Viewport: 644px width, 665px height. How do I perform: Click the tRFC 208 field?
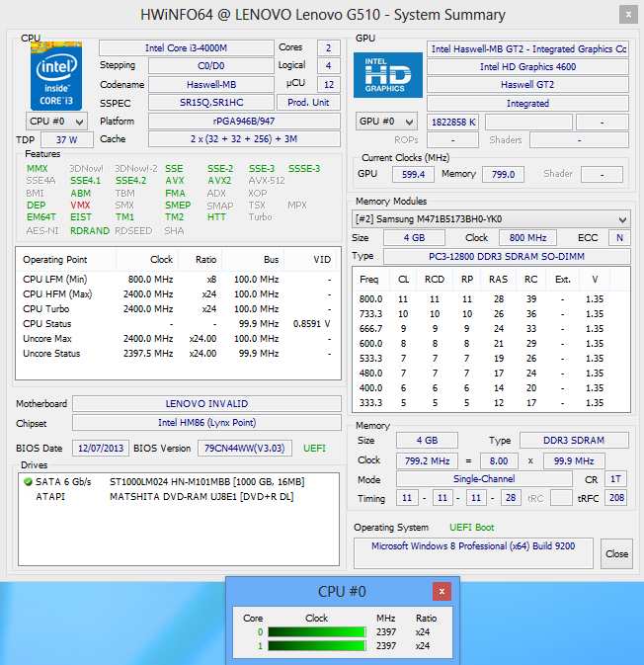(616, 497)
